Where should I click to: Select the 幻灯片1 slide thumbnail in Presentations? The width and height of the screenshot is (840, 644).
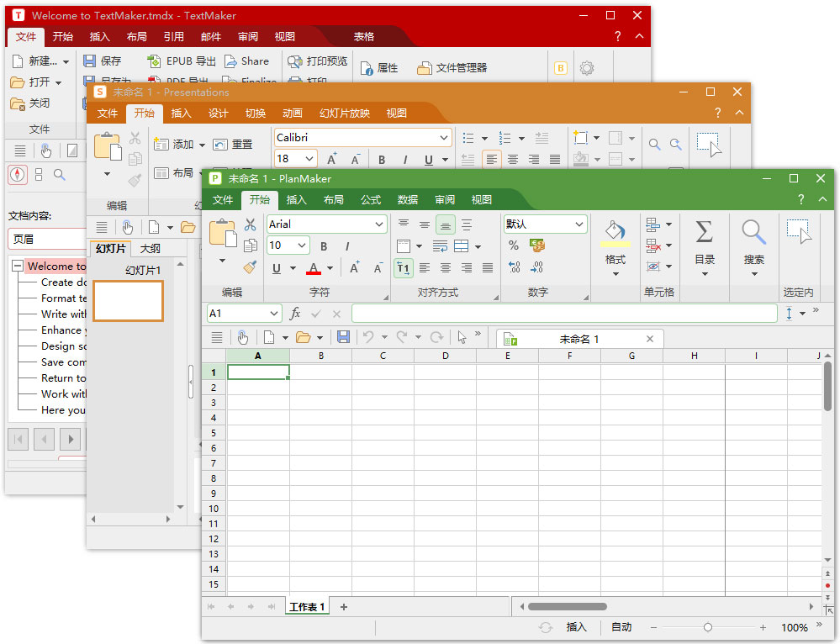128,301
